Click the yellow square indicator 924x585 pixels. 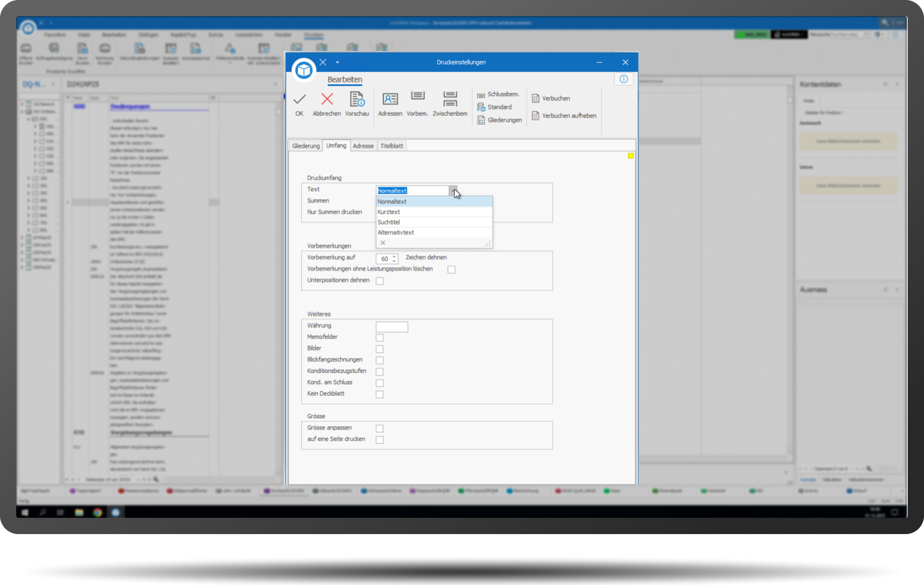tap(630, 156)
